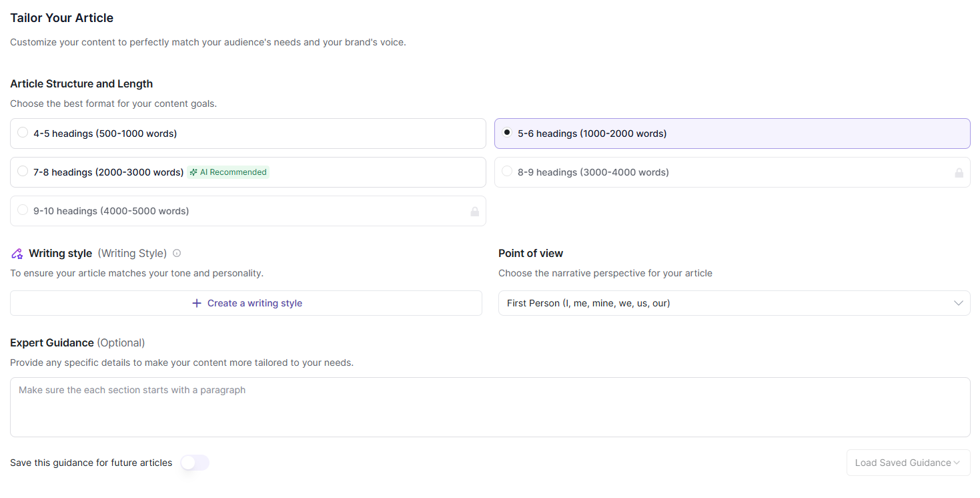Select the 5-6 headings (1000-2000 words) radio

pos(507,133)
